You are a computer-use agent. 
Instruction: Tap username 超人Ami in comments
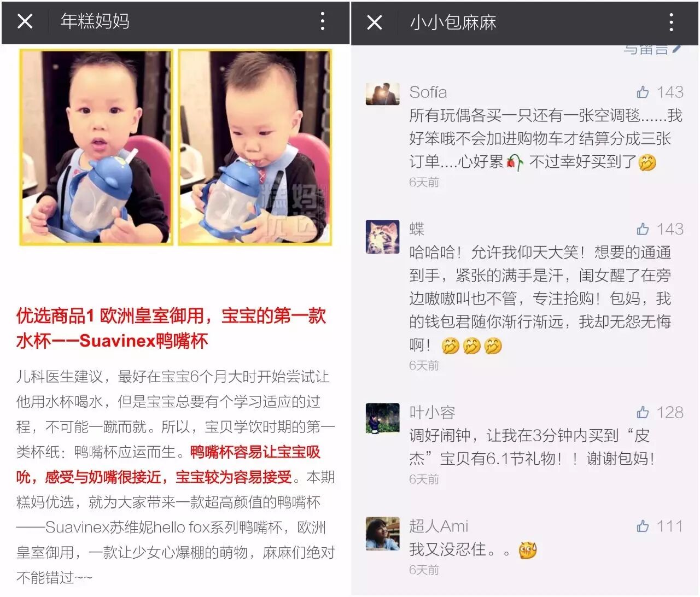[x=439, y=526]
